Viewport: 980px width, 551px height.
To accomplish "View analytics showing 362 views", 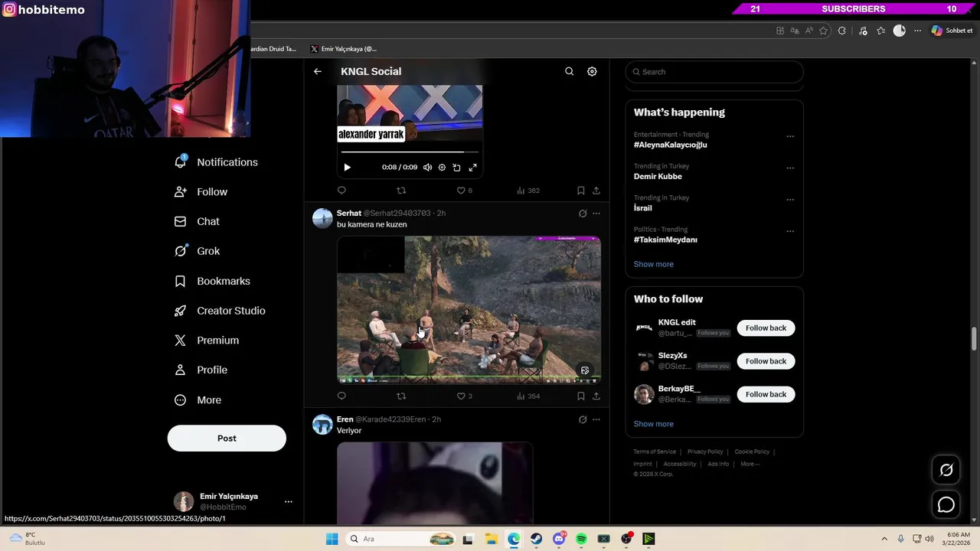I will pos(528,191).
